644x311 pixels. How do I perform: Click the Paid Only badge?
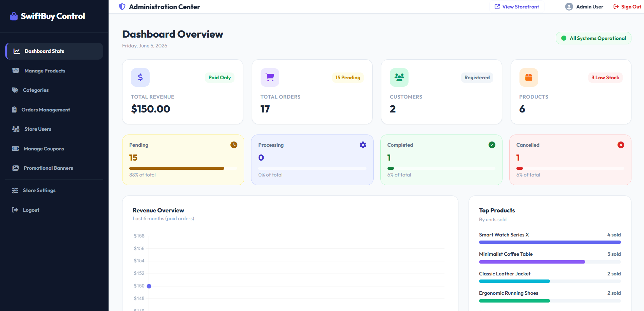pyautogui.click(x=220, y=78)
